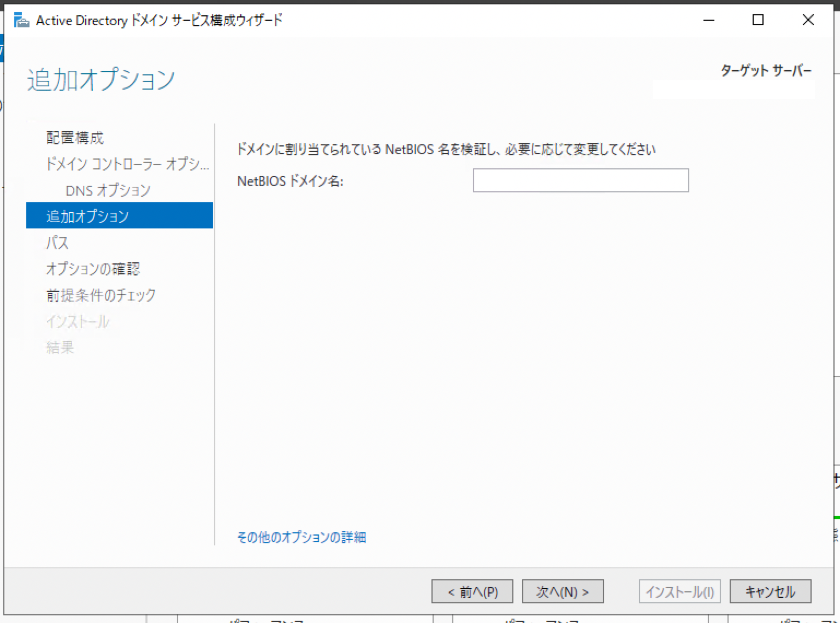Go back with 前へ(P) button
840x623 pixels.
[x=472, y=591]
